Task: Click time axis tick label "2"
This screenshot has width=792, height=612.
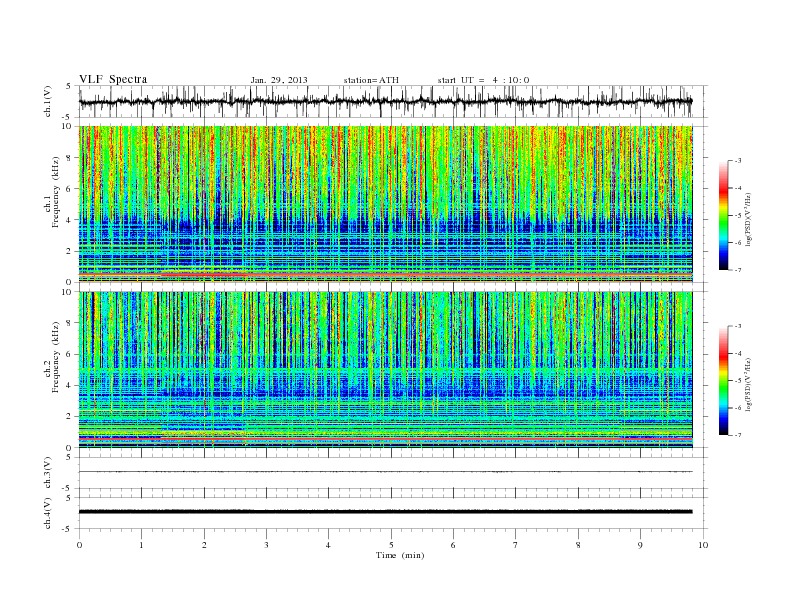Action: coord(204,545)
